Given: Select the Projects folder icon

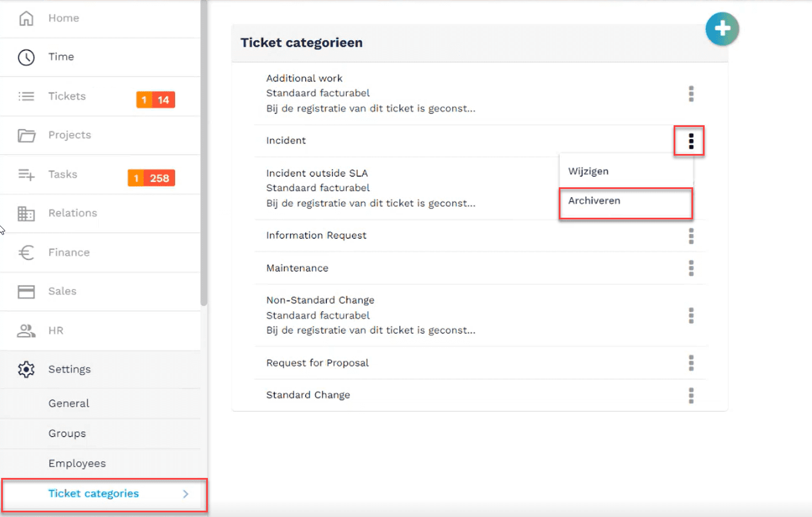Looking at the screenshot, I should 26,135.
